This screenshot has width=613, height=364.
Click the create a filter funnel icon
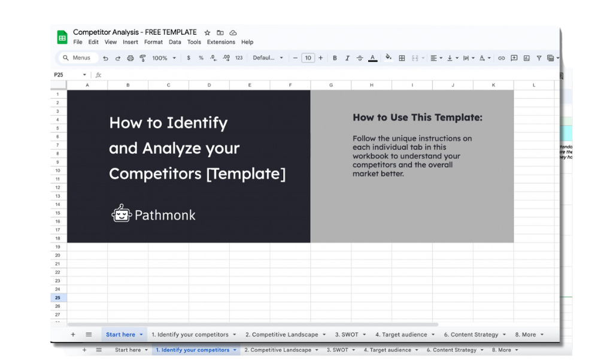[539, 58]
